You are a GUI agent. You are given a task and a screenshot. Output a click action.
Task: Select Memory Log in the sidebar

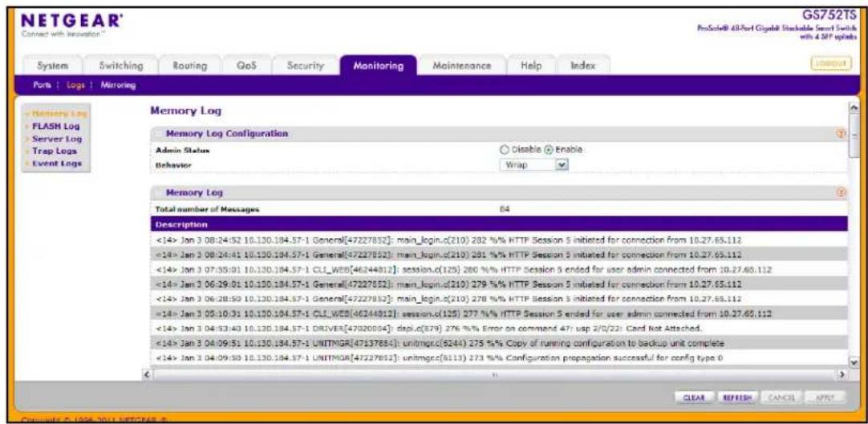point(59,114)
